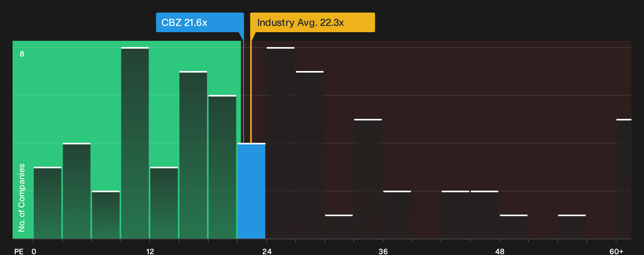
Task: Click the tall green bar just left of the 12 tick
Action: 135,143
